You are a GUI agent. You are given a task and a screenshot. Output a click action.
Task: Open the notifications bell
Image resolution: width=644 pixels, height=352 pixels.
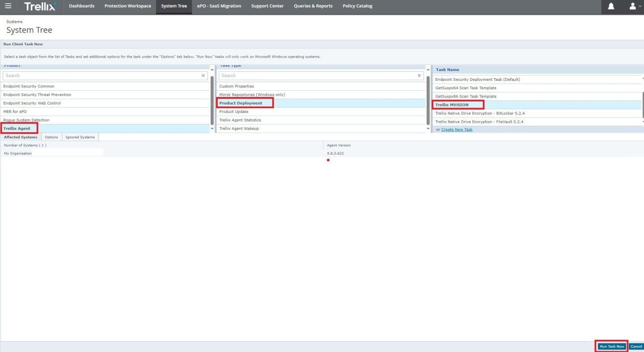pos(611,6)
